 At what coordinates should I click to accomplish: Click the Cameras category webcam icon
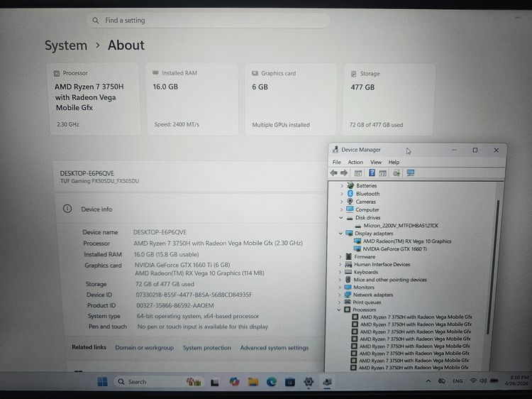coord(350,202)
